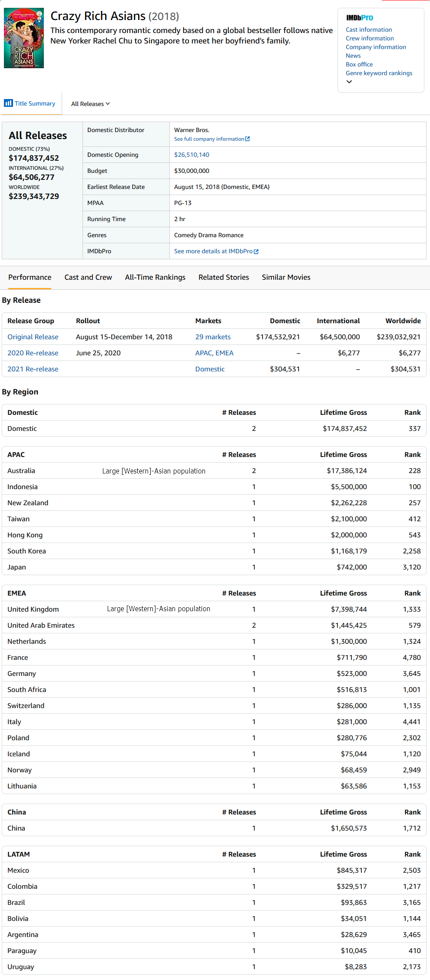
Task: Click the United Arab Emirates row name
Action: 41,625
